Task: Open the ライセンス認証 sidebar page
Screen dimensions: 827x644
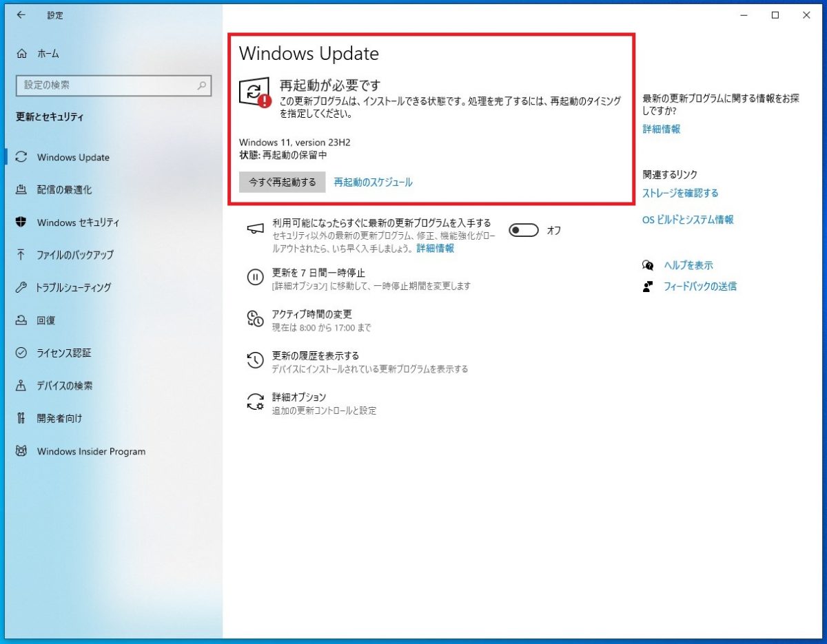Action: pos(64,353)
